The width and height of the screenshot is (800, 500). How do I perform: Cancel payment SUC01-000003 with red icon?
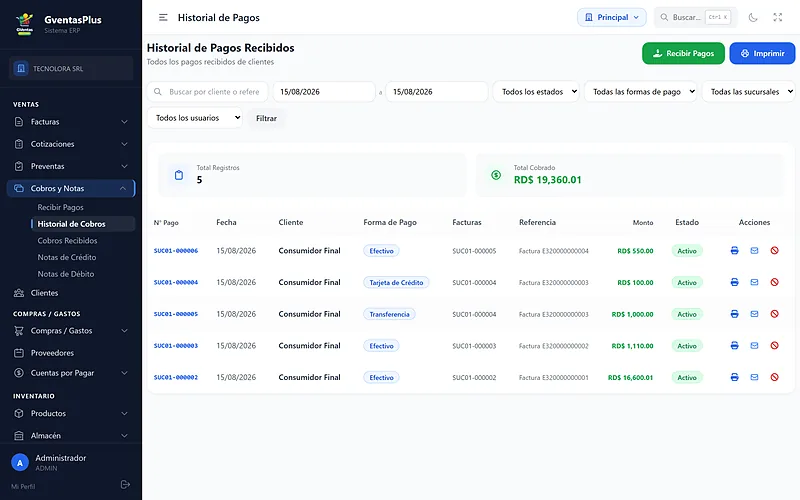[x=774, y=345]
